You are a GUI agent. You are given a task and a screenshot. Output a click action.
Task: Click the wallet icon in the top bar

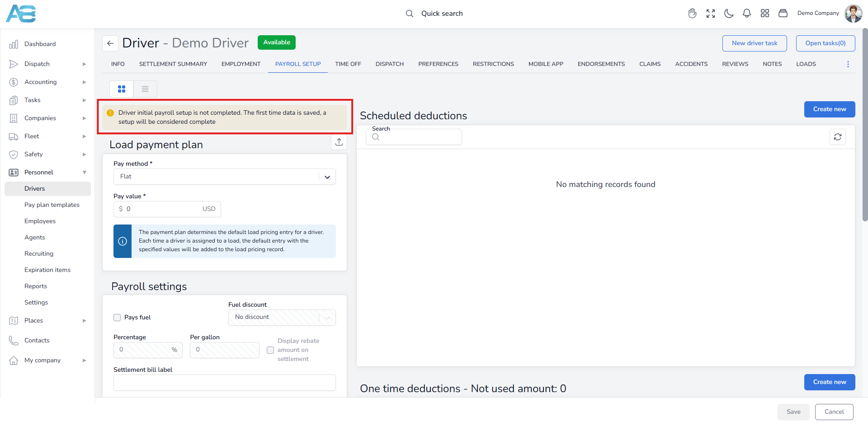click(x=783, y=14)
